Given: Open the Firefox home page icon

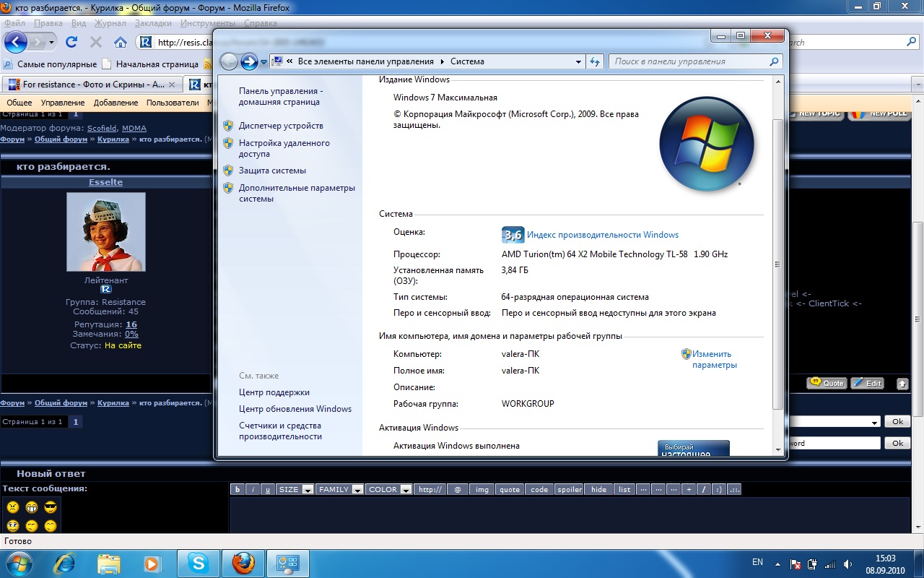Looking at the screenshot, I should click(121, 42).
